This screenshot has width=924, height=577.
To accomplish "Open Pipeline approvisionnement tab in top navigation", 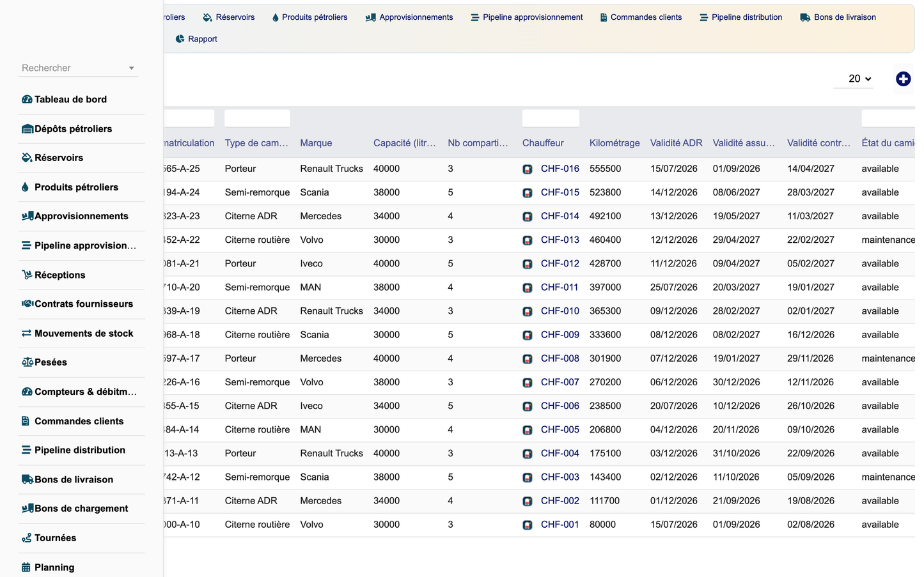I will (x=527, y=17).
